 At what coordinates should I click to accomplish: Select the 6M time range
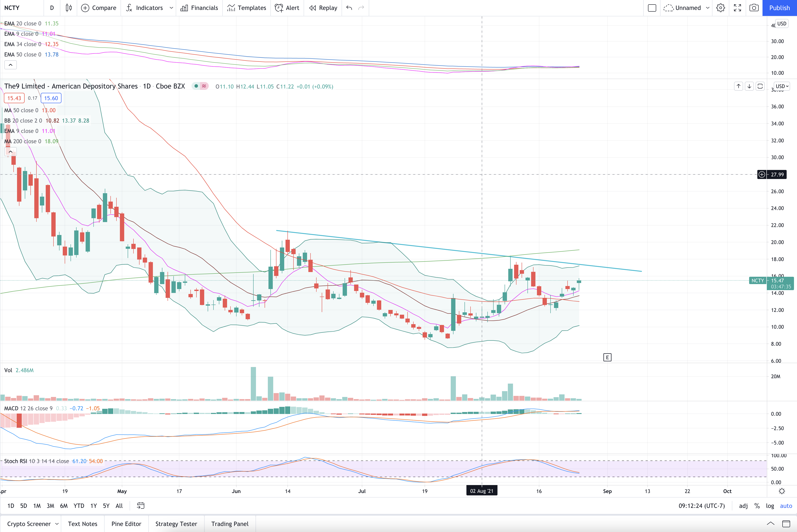coord(63,506)
